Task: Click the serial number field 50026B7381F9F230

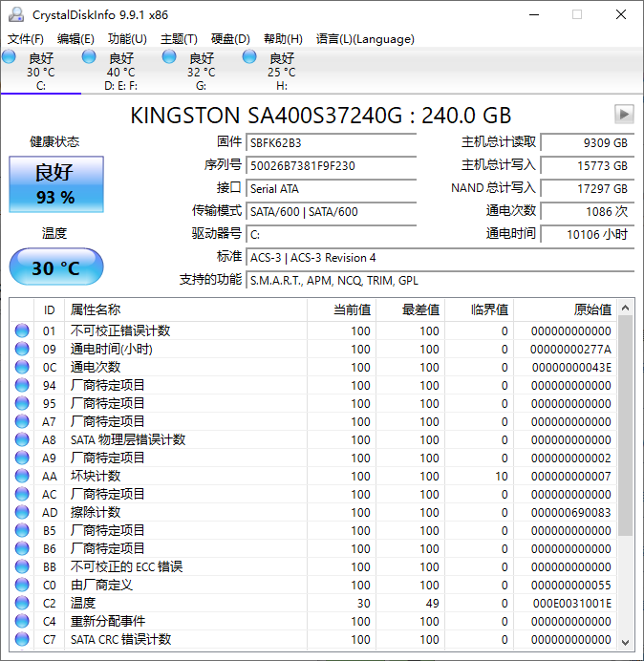Action: click(331, 165)
